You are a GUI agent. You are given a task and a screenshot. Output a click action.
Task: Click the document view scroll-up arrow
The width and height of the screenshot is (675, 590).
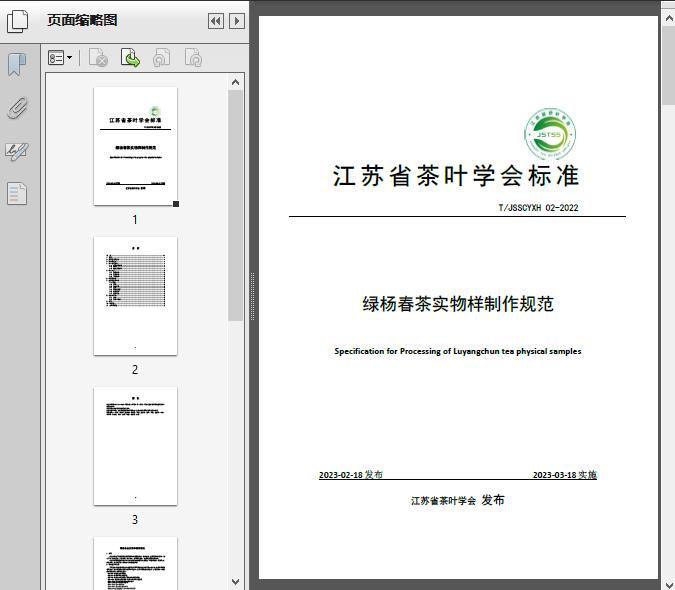(669, 18)
